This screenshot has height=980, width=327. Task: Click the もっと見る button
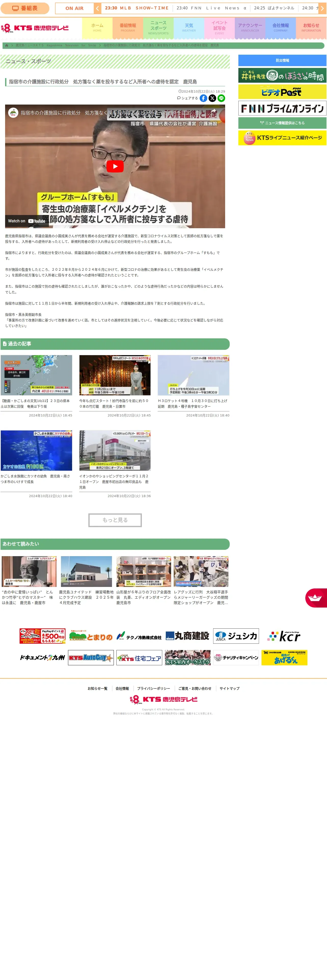tap(115, 520)
